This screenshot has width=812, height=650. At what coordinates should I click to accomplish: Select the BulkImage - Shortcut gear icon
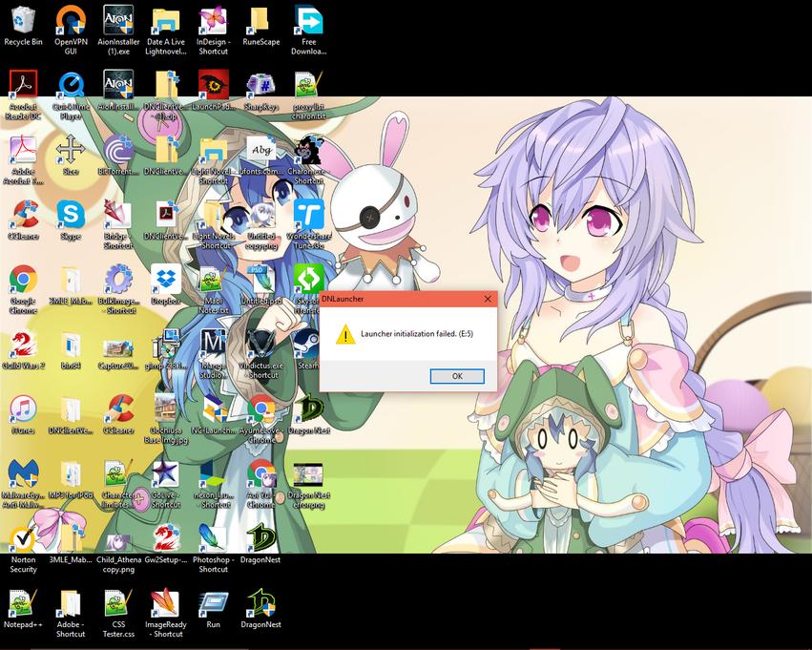click(118, 279)
